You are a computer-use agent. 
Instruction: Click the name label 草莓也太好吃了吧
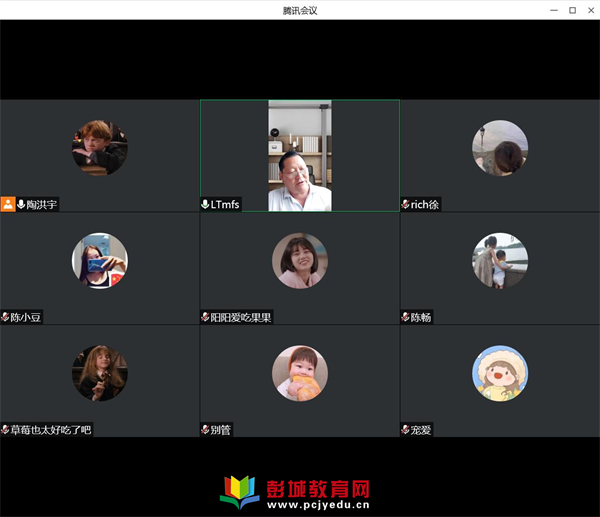pyautogui.click(x=51, y=430)
